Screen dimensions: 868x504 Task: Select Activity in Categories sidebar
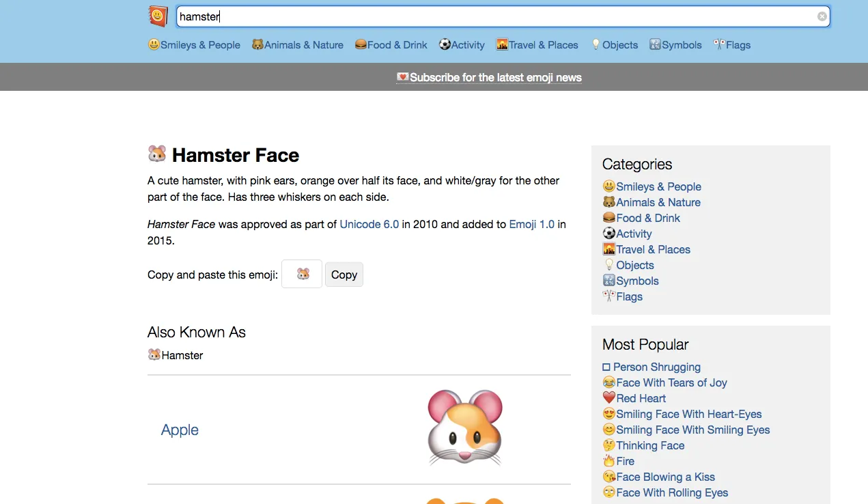(x=627, y=234)
